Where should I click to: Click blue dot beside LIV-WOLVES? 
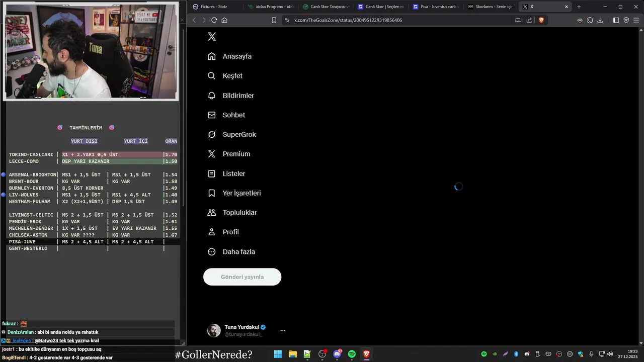[x=3, y=195]
